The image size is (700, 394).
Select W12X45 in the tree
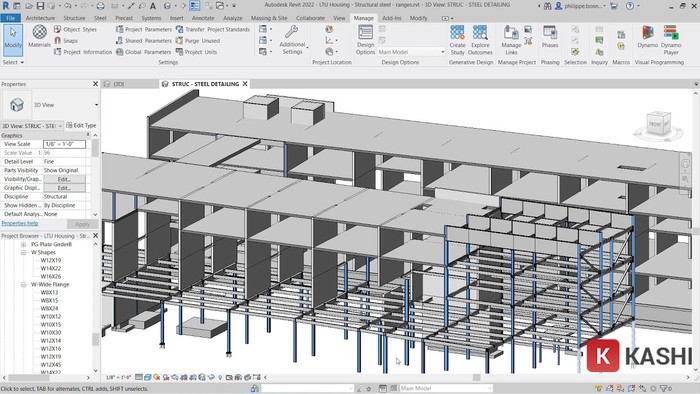[x=50, y=365]
